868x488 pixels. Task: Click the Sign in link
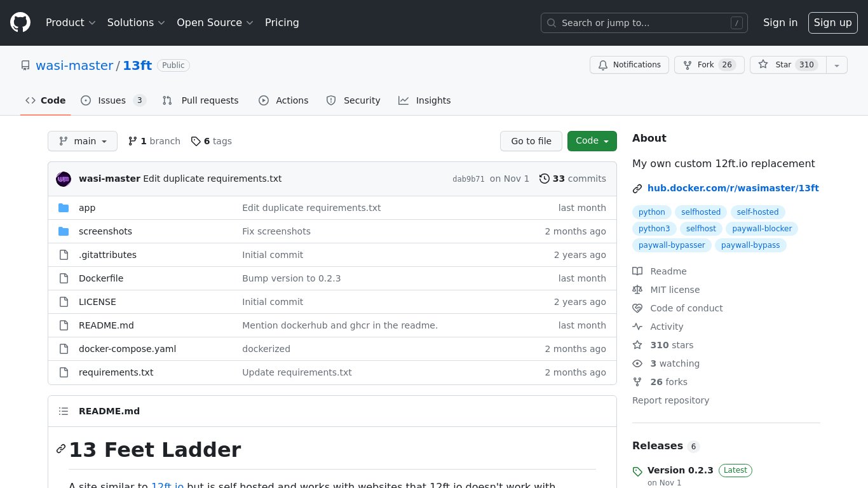(780, 23)
